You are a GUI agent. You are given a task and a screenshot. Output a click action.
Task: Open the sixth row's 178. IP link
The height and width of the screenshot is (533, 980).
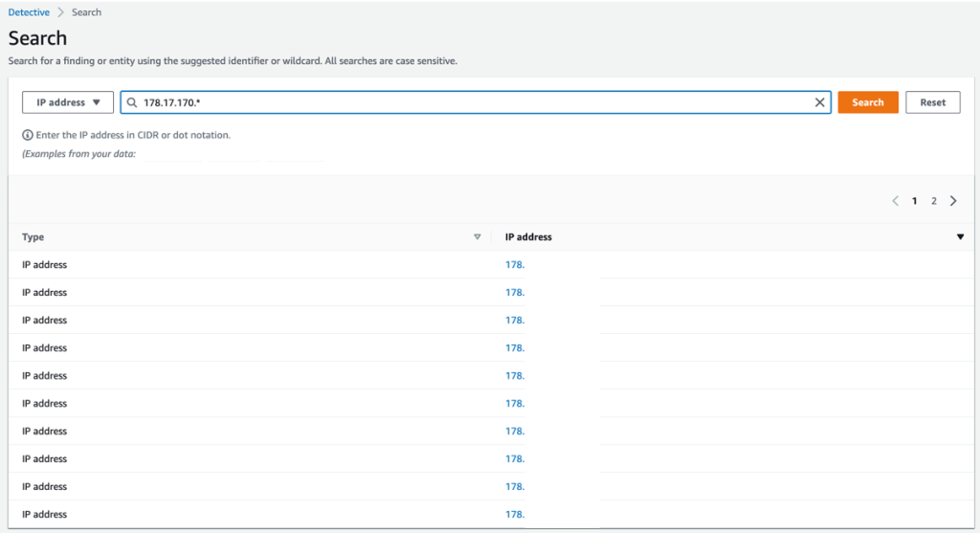(515, 403)
